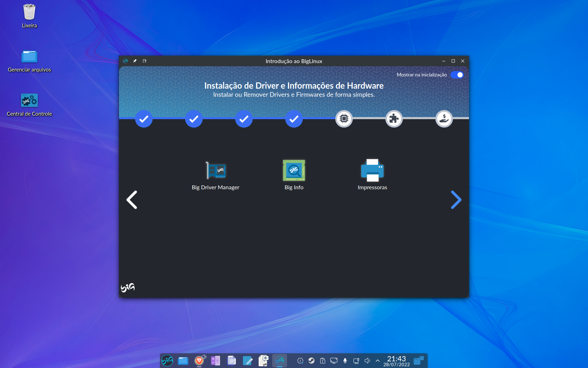Open Gerenciar arquivos desktop folder
The width and height of the screenshot is (588, 368).
[29, 61]
